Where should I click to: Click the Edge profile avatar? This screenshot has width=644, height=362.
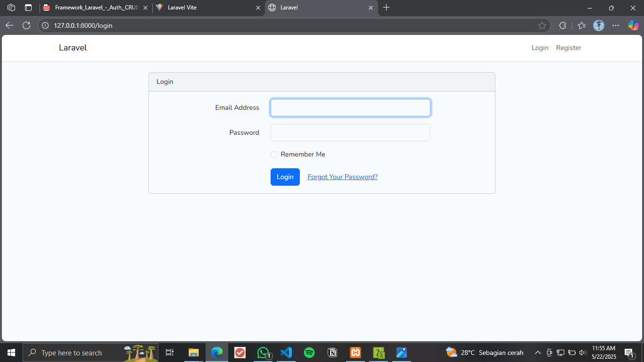tap(598, 25)
